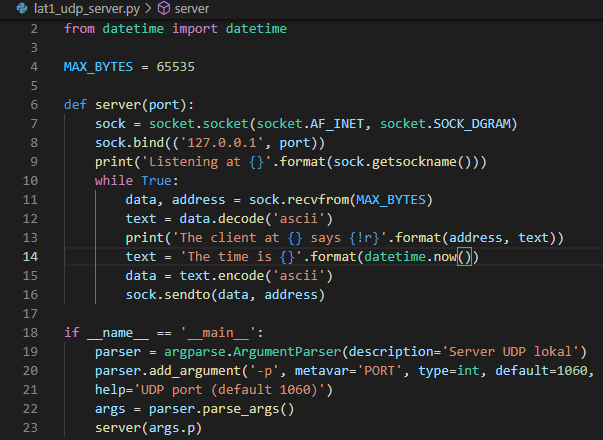Click the '127.0.0.1' string
Viewport: 603px width, 440px height.
pyautogui.click(x=222, y=143)
